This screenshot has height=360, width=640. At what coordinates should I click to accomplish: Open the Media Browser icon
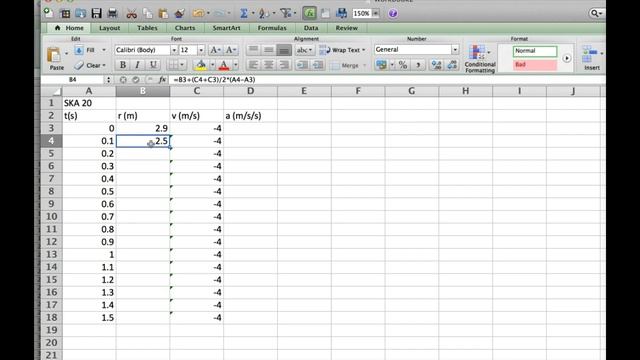pyautogui.click(x=341, y=13)
